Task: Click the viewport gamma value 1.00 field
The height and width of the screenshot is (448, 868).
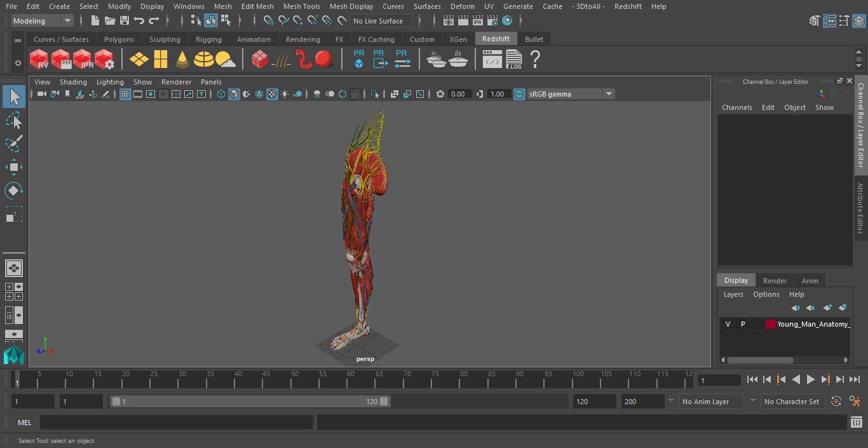Action: coord(498,94)
